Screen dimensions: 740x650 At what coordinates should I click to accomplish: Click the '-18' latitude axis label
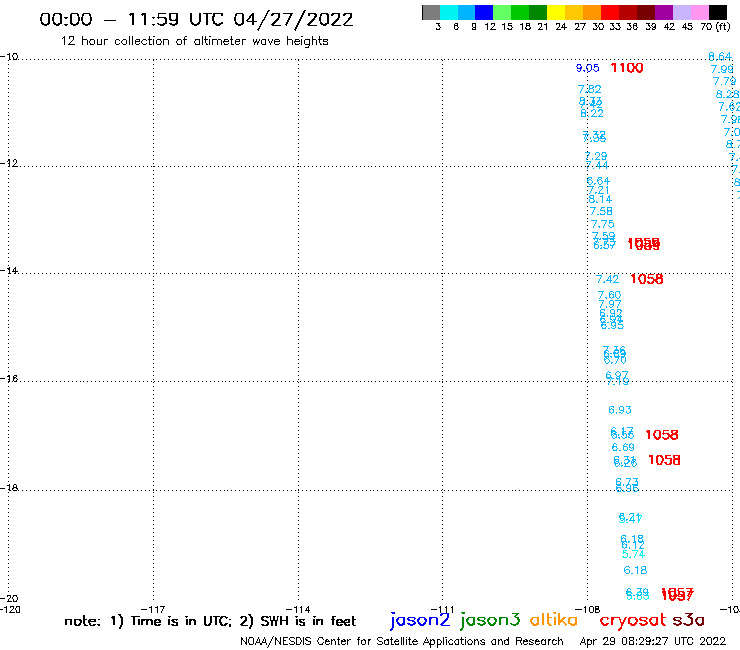(9, 488)
